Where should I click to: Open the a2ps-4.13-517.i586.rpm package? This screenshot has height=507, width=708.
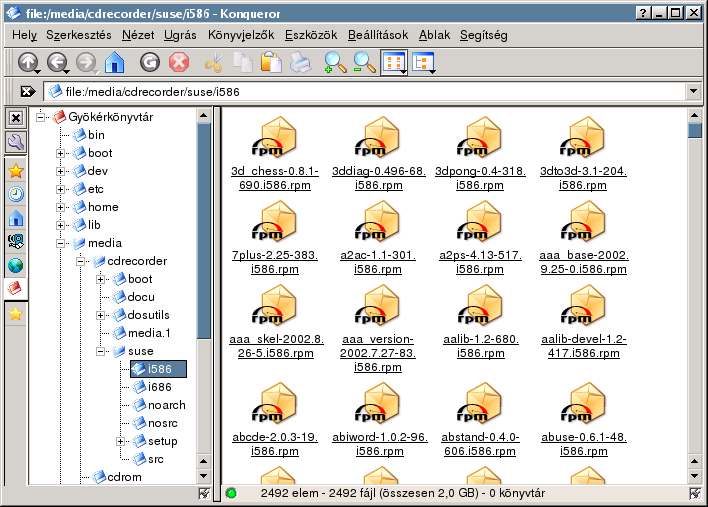(x=480, y=237)
